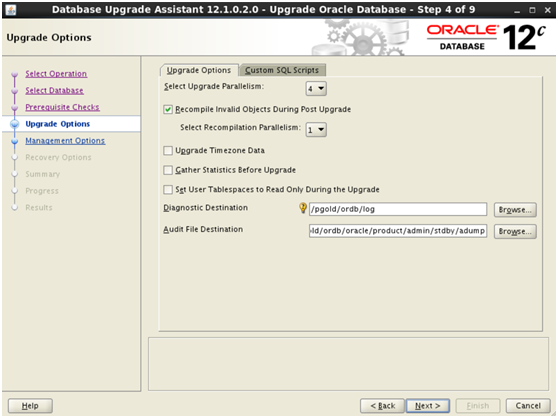Image resolution: width=558 pixels, height=418 pixels.
Task: Click into the Diagnostic Destination path field
Action: (398, 210)
